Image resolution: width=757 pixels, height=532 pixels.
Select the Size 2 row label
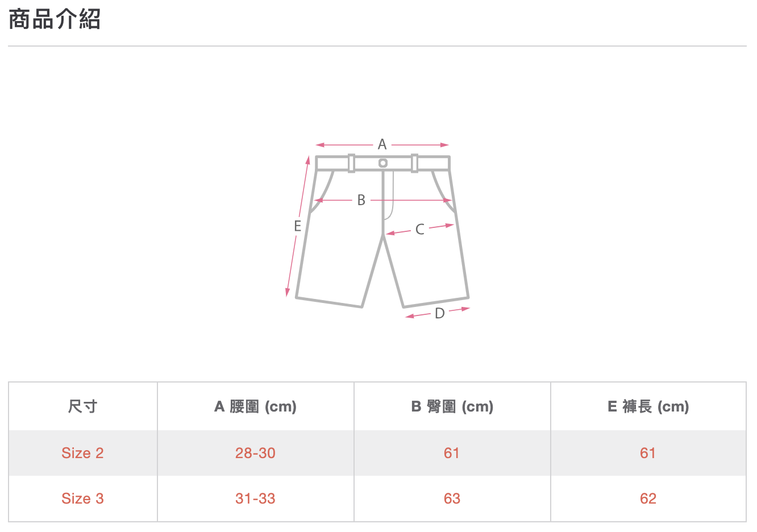(83, 453)
